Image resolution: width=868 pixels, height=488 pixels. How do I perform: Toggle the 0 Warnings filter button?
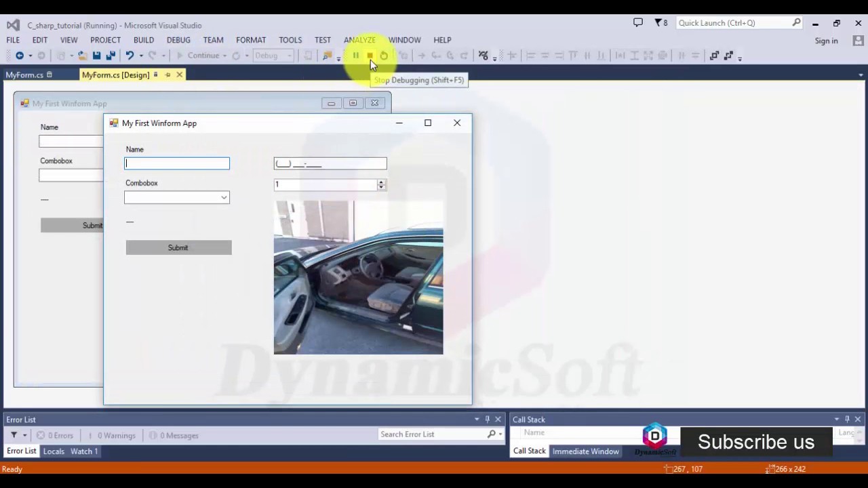(111, 435)
